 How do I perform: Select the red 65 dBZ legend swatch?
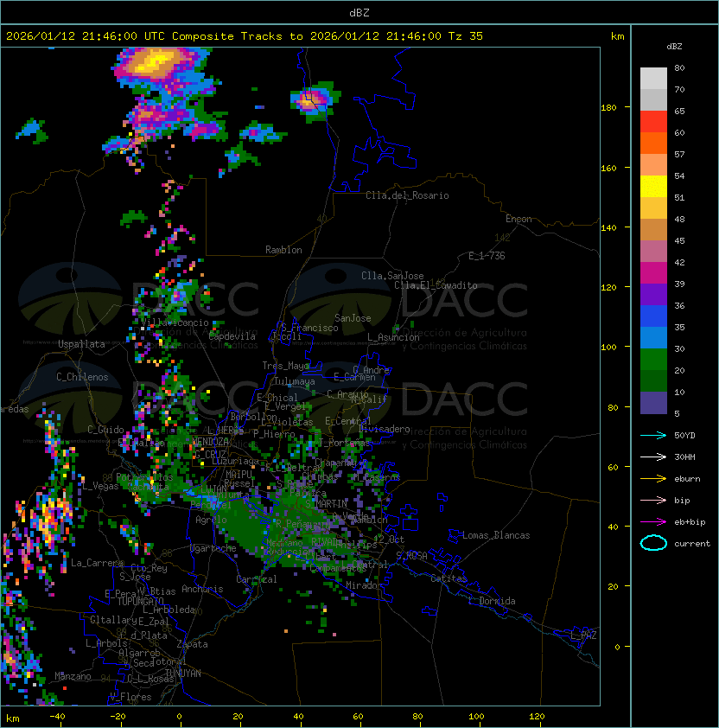coord(653,122)
